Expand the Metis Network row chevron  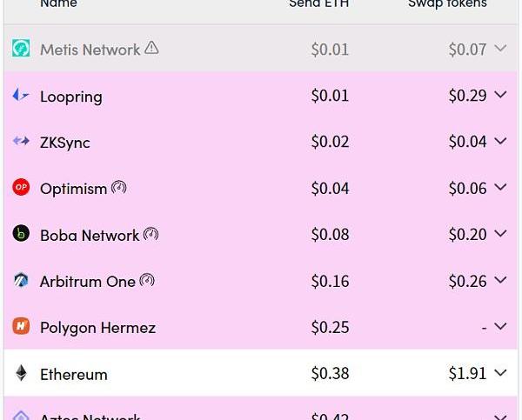click(x=500, y=49)
